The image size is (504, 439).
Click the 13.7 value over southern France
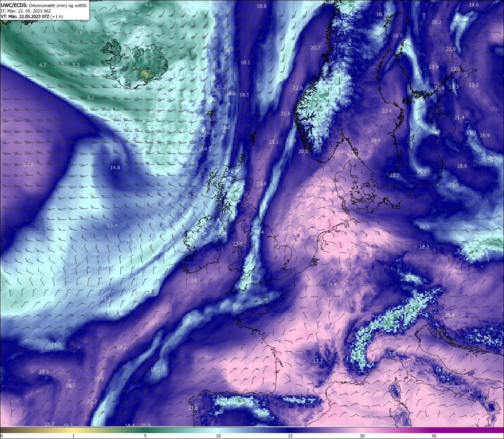318,361
